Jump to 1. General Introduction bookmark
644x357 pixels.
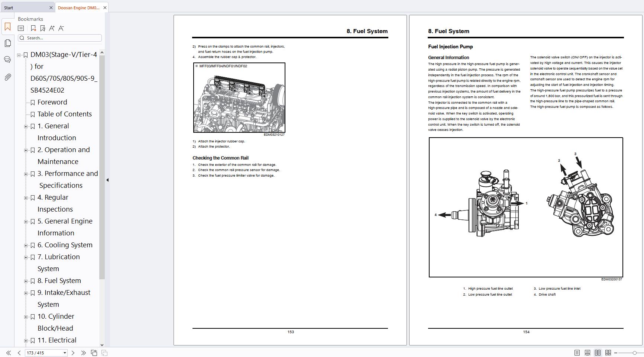tap(56, 132)
